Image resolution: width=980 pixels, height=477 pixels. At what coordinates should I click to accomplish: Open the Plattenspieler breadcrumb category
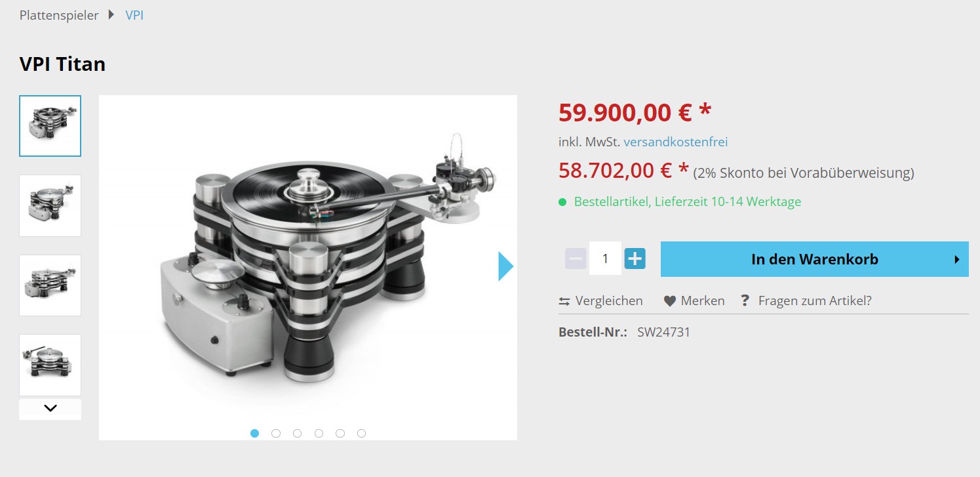pos(59,15)
